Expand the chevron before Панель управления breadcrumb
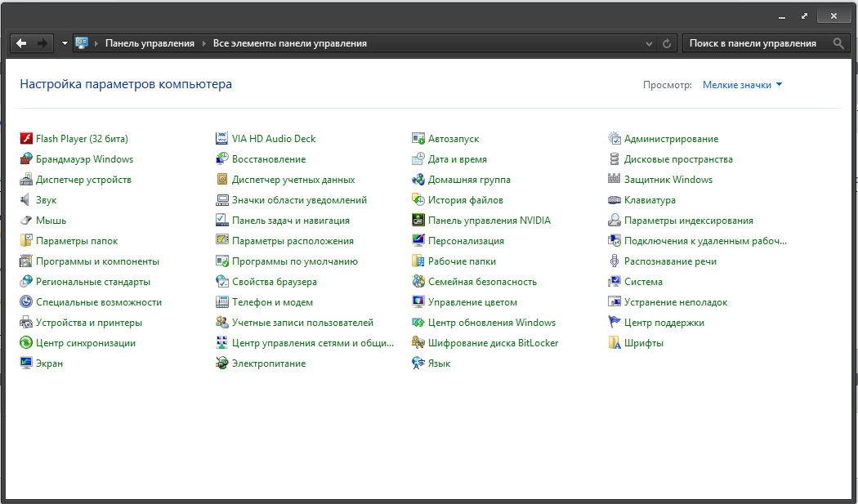This screenshot has height=504, width=858. coord(97,43)
